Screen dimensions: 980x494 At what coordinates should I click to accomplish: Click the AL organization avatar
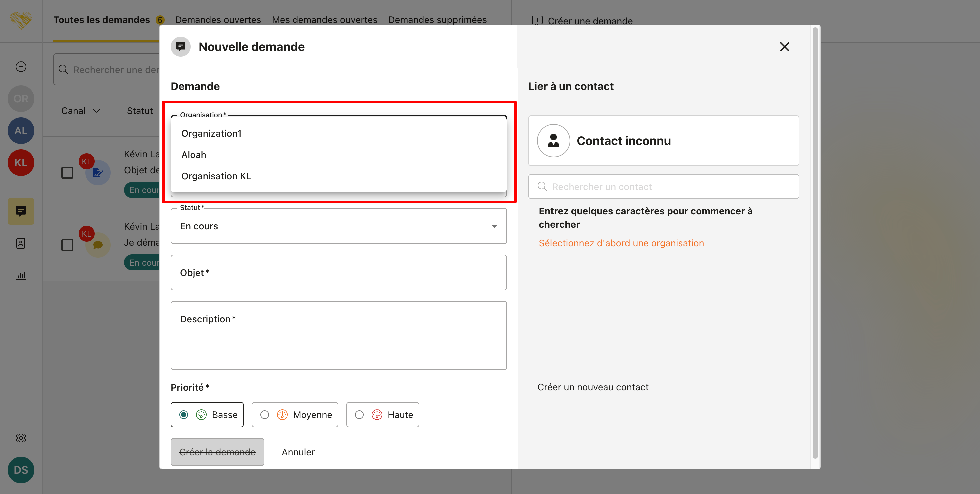coord(21,130)
